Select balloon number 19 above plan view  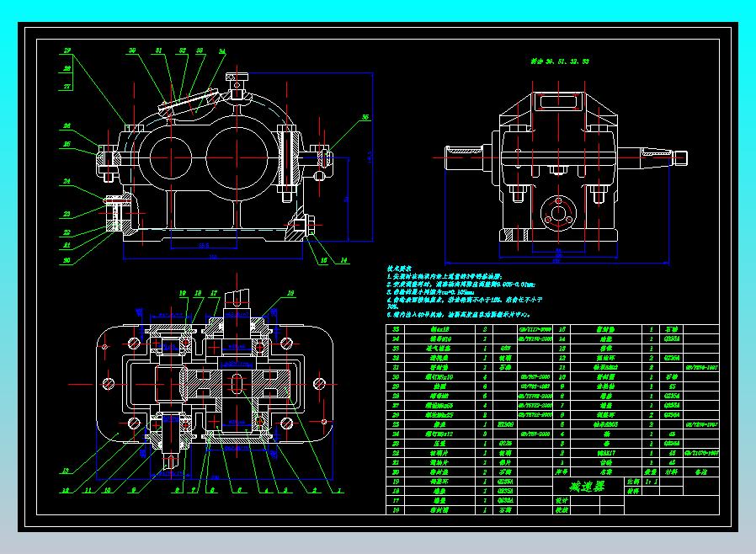tap(183, 293)
